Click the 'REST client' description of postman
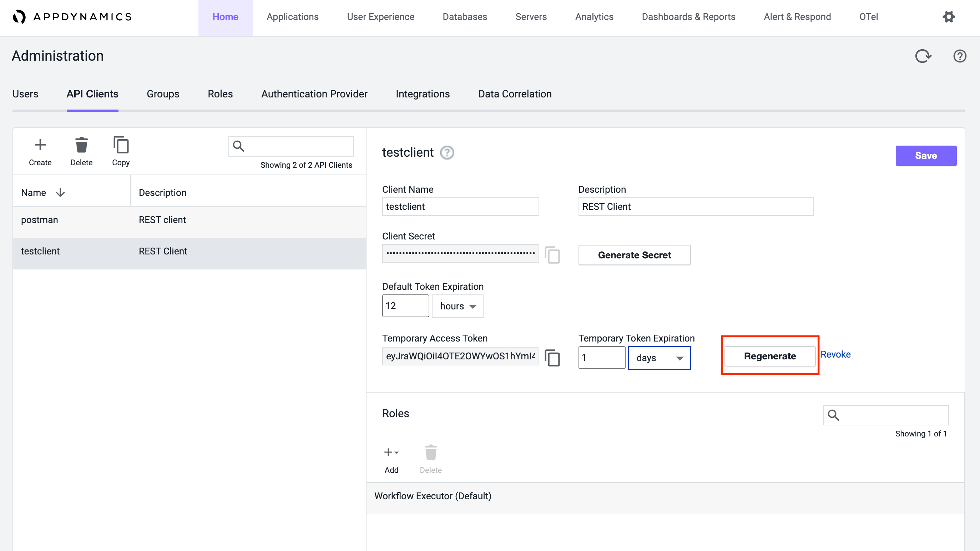The image size is (980, 551). point(162,220)
